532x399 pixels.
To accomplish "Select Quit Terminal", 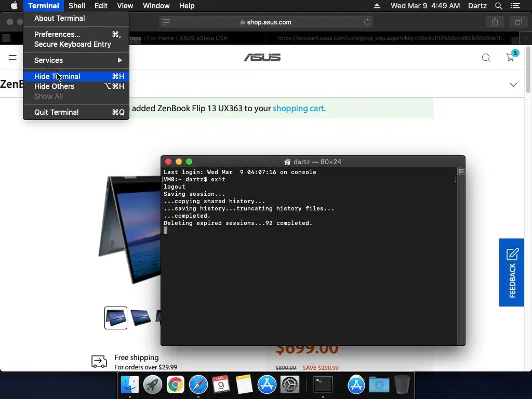I will pos(76,112).
